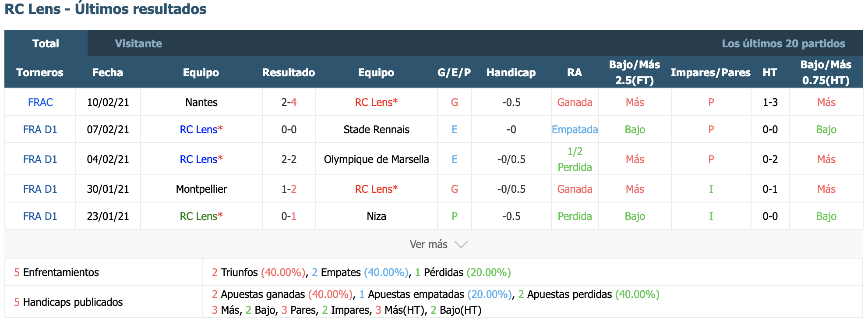Open the FRAC tournament link
Viewport: 868px width, 326px height.
[40, 102]
